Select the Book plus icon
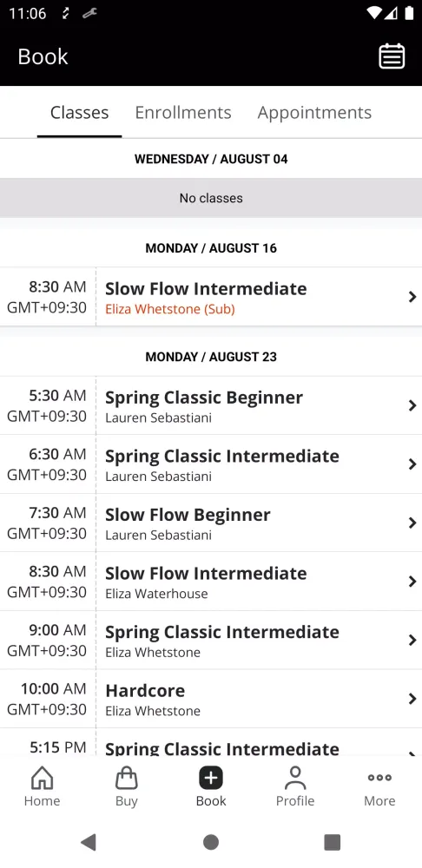This screenshot has width=422, height=868. tap(211, 778)
